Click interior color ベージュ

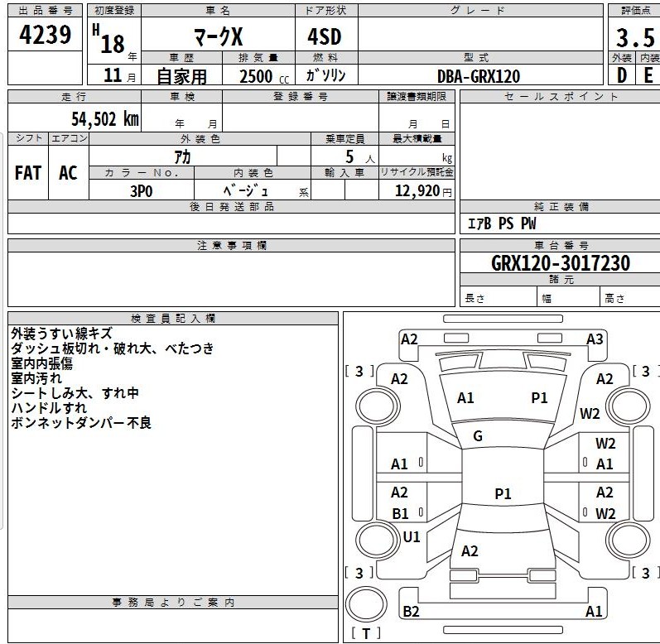coord(245,190)
